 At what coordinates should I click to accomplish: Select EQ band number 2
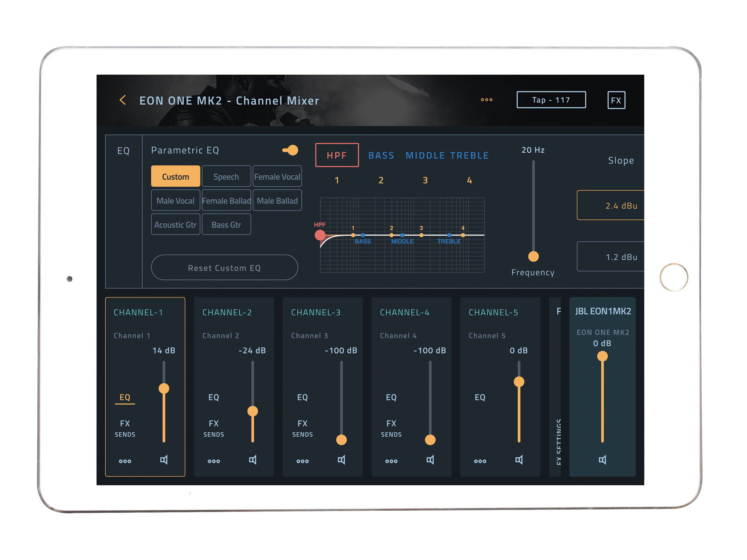tap(381, 180)
